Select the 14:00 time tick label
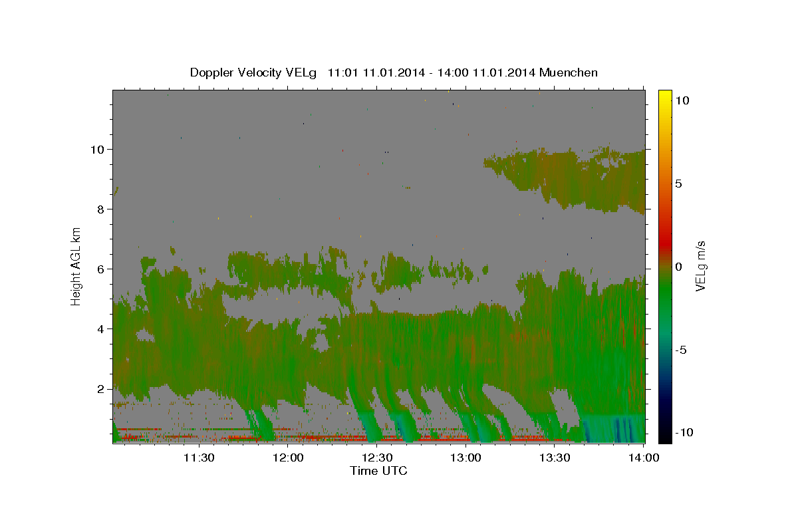The width and height of the screenshot is (798, 532). (643, 458)
